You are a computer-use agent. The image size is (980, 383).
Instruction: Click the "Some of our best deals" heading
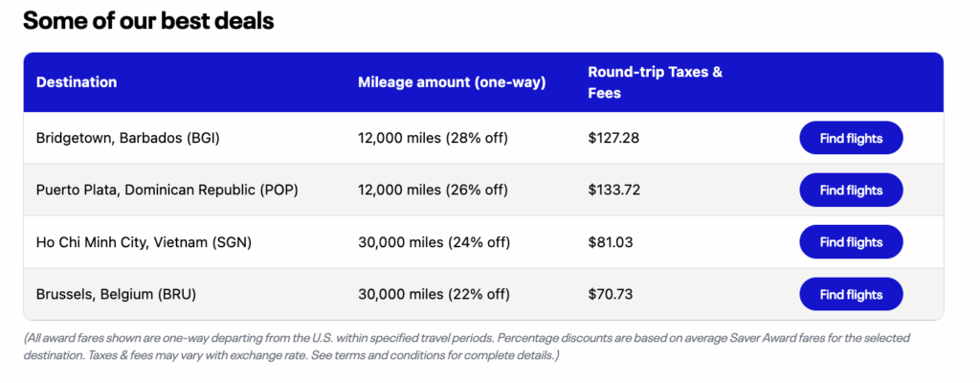[x=148, y=21]
